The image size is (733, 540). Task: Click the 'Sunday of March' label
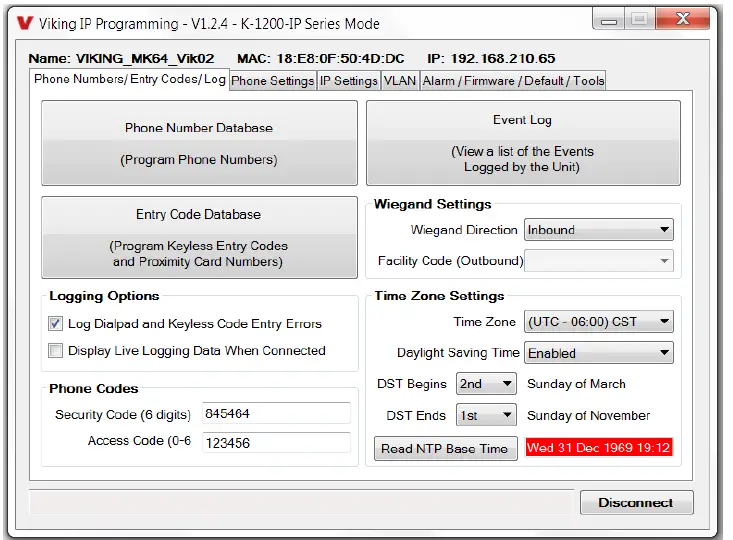click(576, 384)
